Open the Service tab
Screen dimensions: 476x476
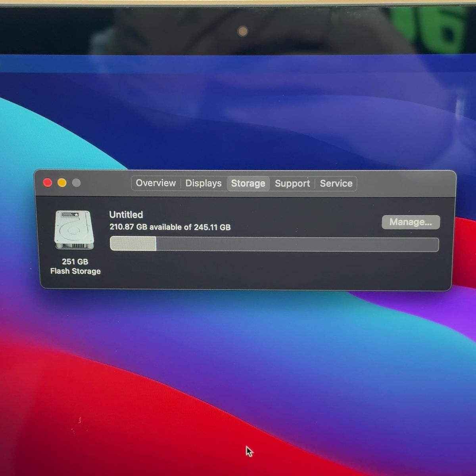point(336,184)
